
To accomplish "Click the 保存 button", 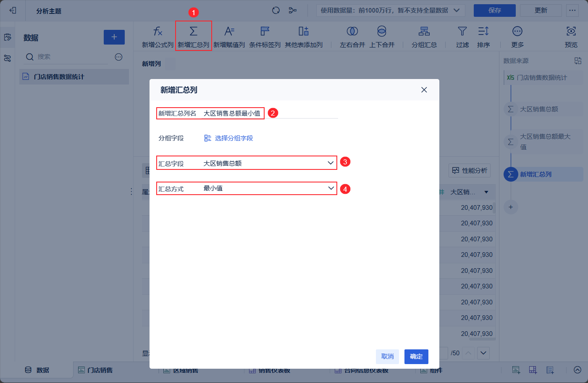I will coord(495,11).
